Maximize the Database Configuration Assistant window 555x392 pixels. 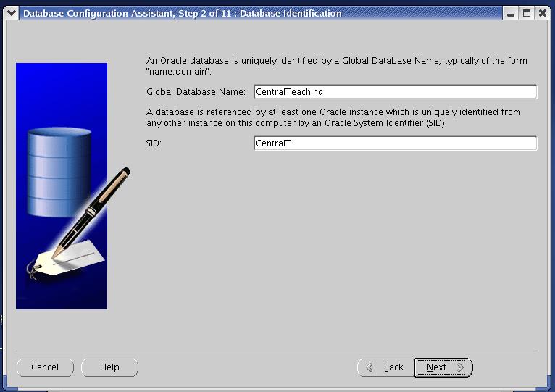[527, 13]
